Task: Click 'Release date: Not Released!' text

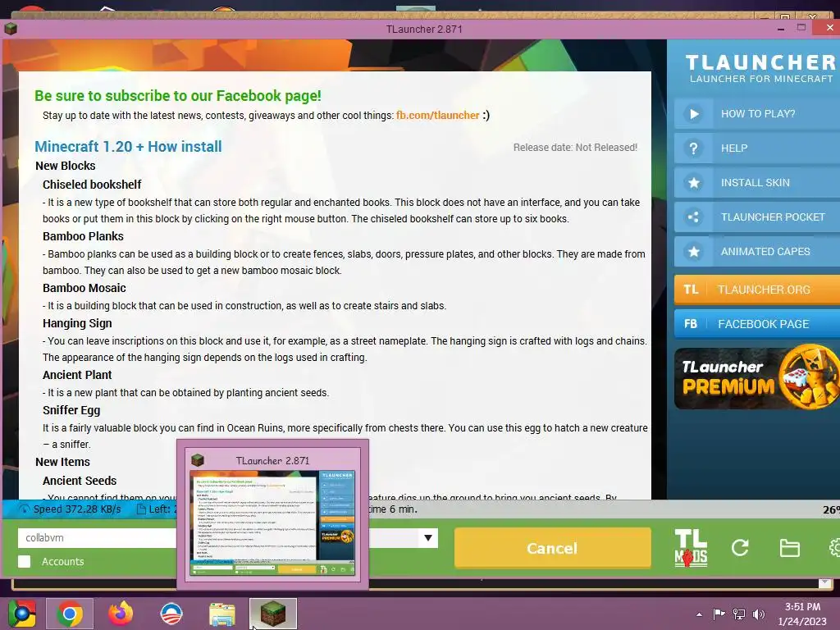Action: (x=575, y=148)
